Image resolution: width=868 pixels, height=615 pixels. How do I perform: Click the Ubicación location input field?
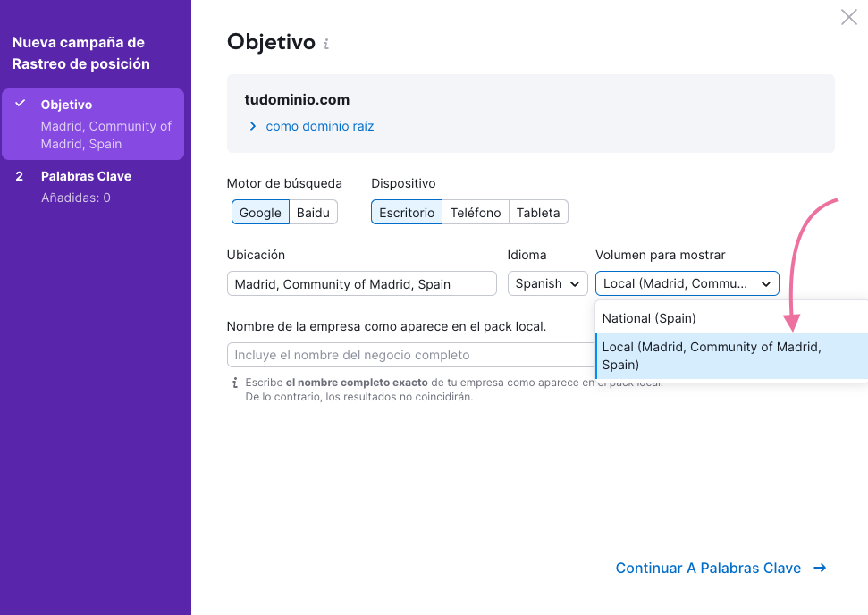coord(361,283)
